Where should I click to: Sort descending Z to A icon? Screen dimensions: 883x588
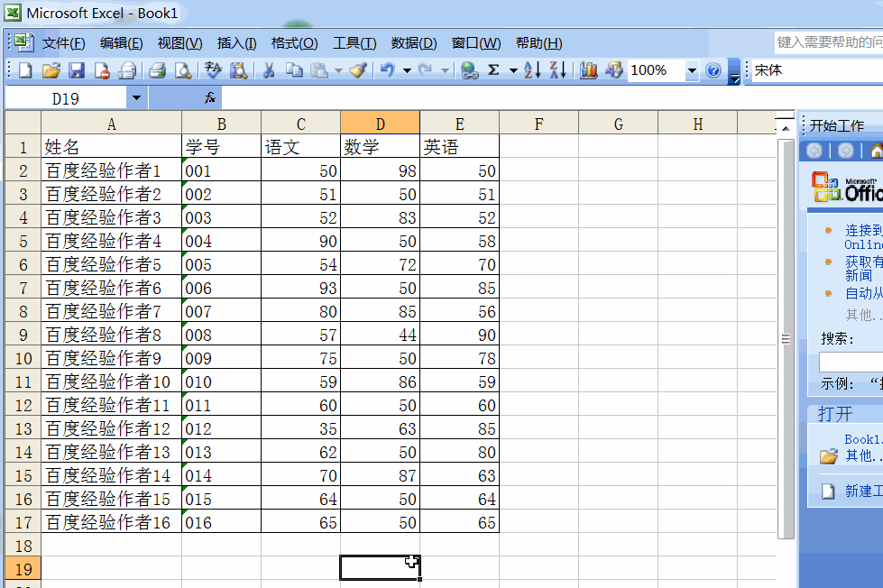558,70
